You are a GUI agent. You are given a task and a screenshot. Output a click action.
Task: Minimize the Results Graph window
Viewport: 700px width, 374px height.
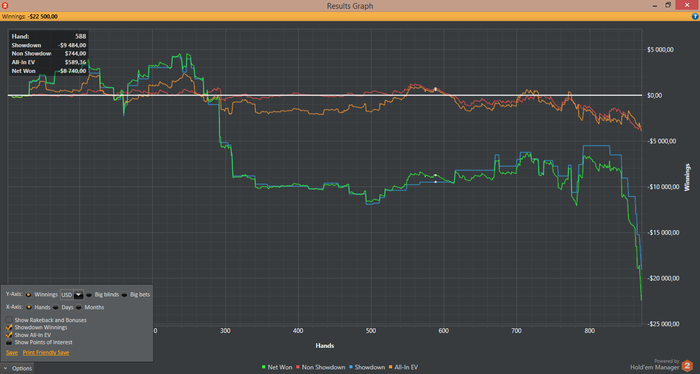pos(655,5)
